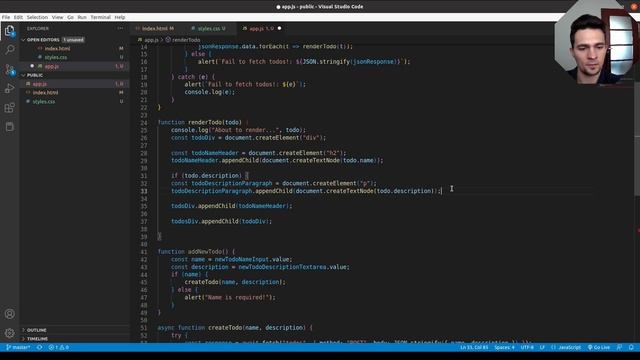This screenshot has width=640, height=360.
Task: Open the Run and Debug view icon
Action: click(9, 89)
